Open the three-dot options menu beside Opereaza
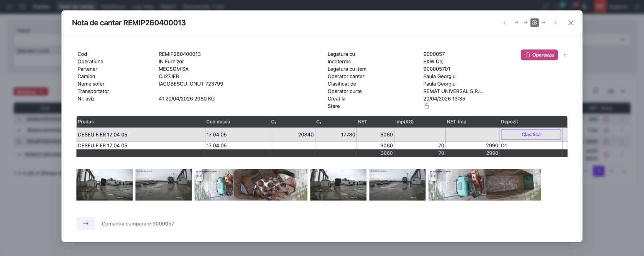The width and height of the screenshot is (644, 256). pyautogui.click(x=565, y=55)
